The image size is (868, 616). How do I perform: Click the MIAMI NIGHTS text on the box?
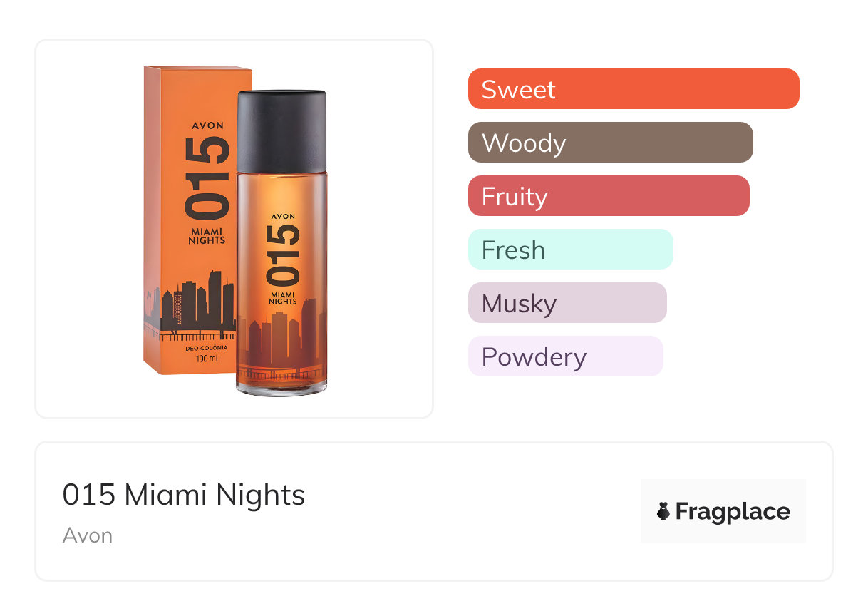(207, 236)
